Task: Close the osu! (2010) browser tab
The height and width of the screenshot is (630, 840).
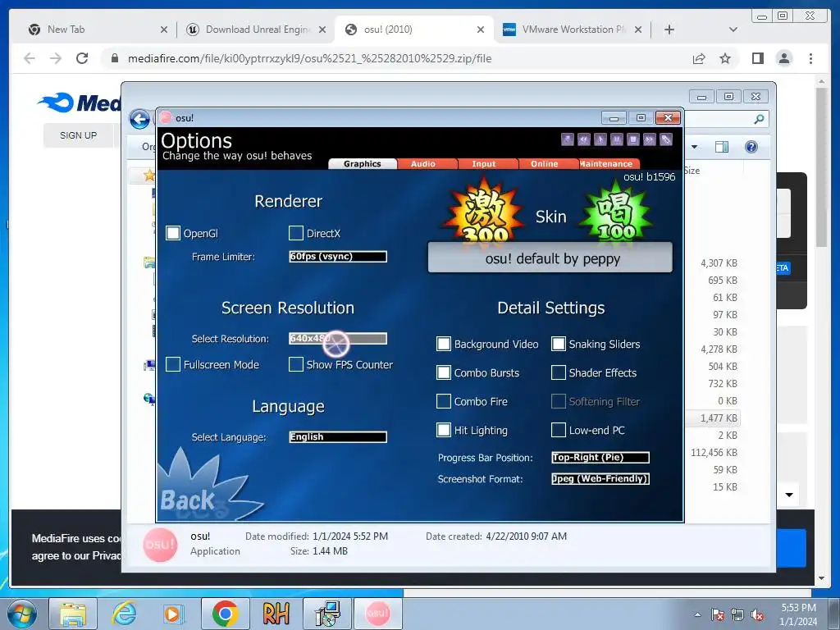Action: (x=481, y=30)
